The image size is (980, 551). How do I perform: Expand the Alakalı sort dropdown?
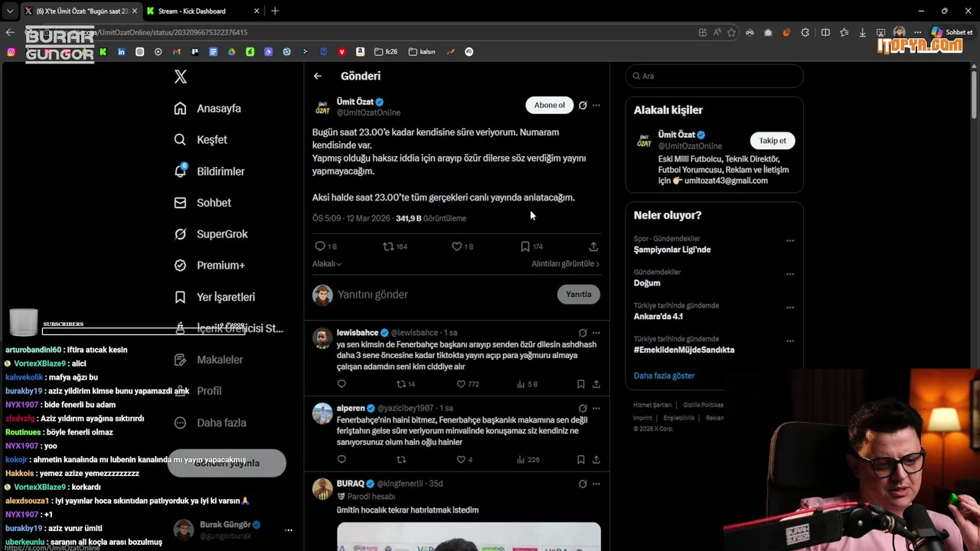(327, 263)
